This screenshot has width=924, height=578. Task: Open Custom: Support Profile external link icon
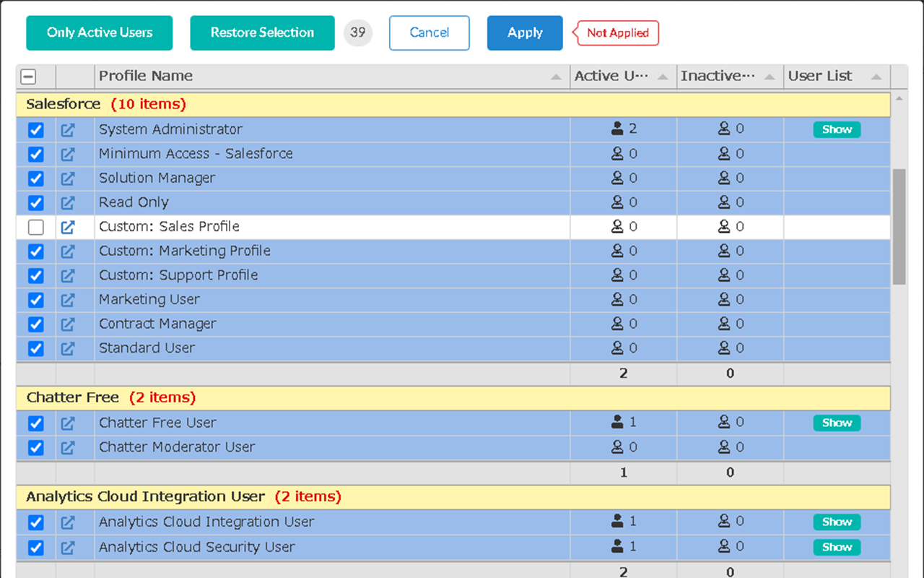(x=67, y=275)
